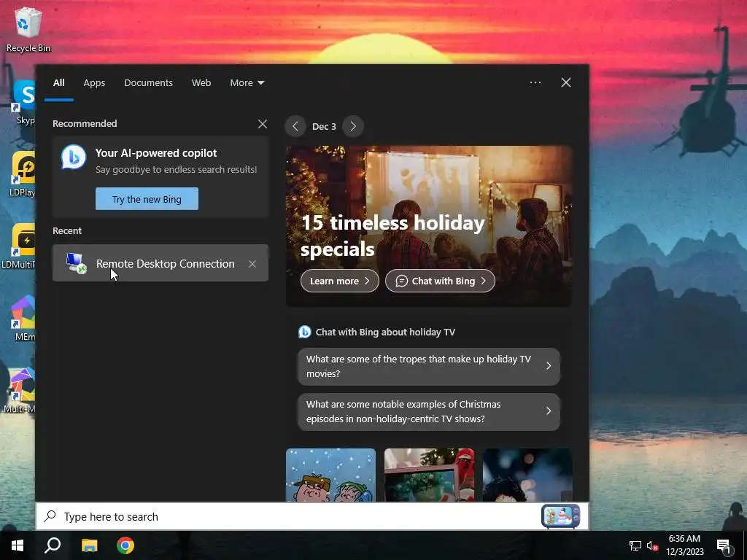This screenshot has width=747, height=560.
Task: Open the notification center icon
Action: click(x=724, y=547)
